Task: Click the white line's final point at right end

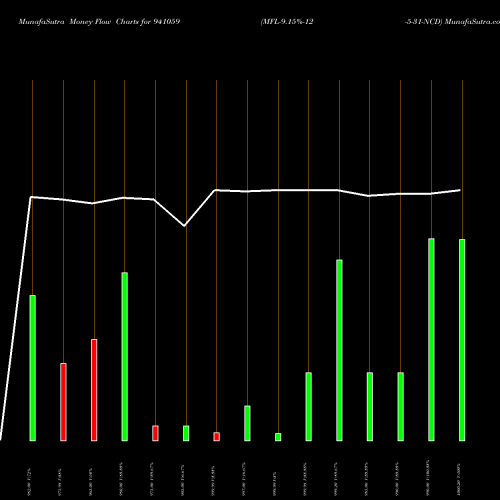Action: pos(460,190)
